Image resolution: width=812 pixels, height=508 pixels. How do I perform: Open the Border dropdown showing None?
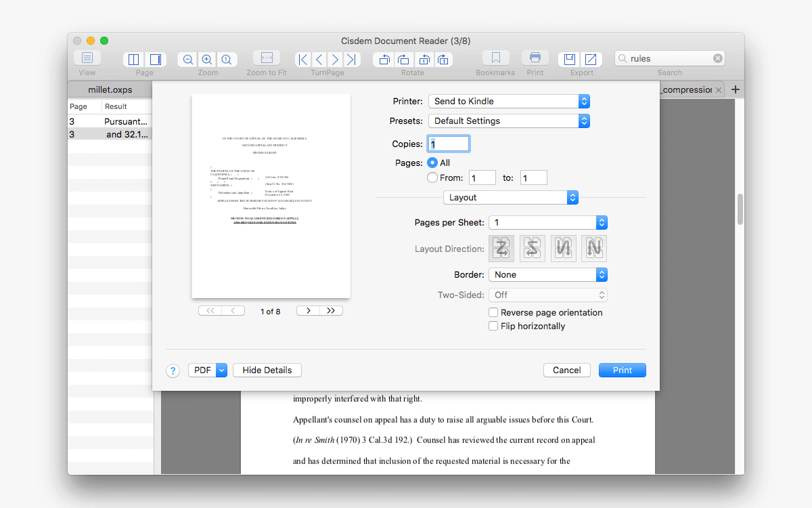point(548,274)
